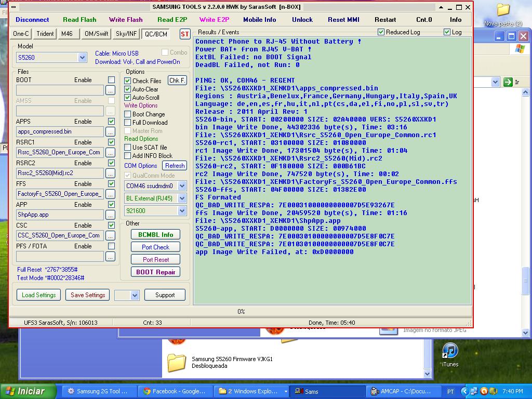532x399 pixels.
Task: Open the Samsung Tools system menu icon
Action: [14, 7]
